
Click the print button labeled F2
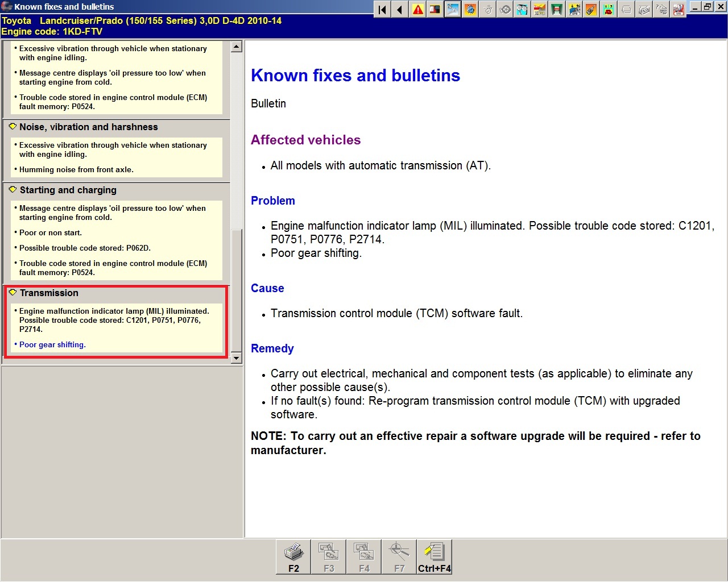(293, 556)
